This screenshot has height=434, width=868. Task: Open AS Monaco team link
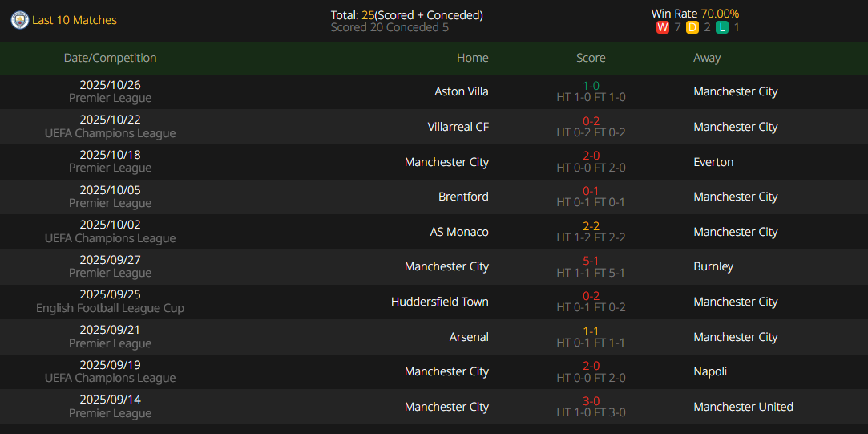(459, 232)
